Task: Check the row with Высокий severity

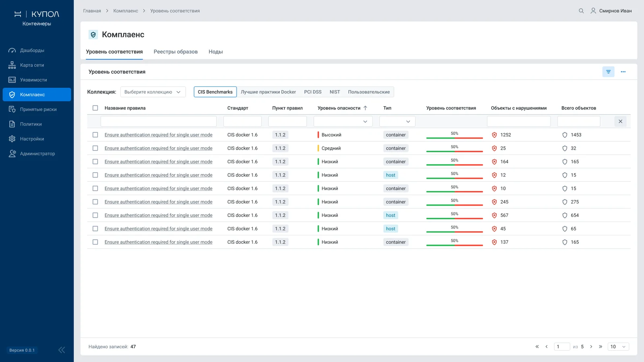Action: tap(95, 135)
